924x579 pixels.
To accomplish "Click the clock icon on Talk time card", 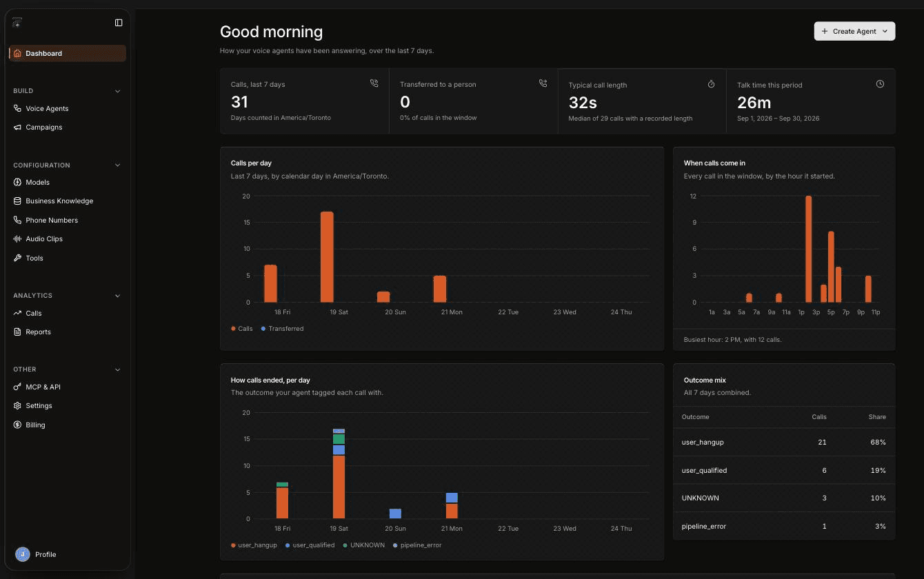I will click(880, 84).
